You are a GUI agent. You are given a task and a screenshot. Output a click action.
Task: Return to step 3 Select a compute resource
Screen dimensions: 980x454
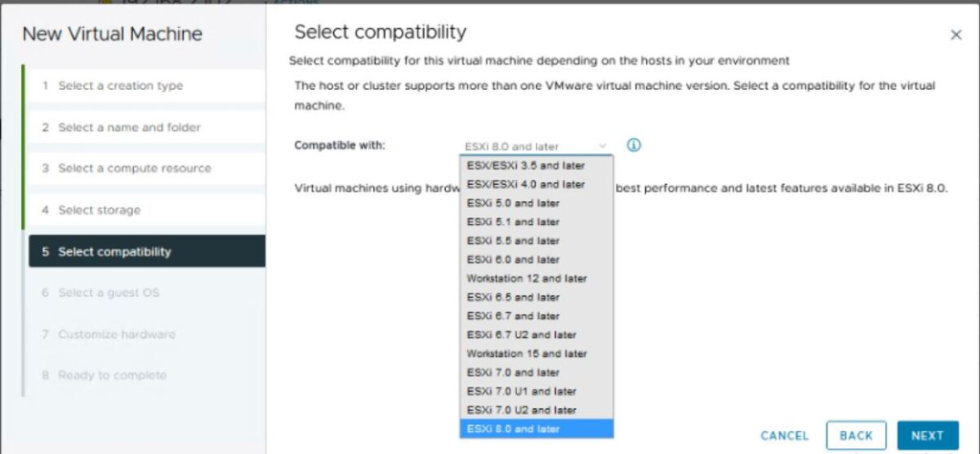click(146, 169)
